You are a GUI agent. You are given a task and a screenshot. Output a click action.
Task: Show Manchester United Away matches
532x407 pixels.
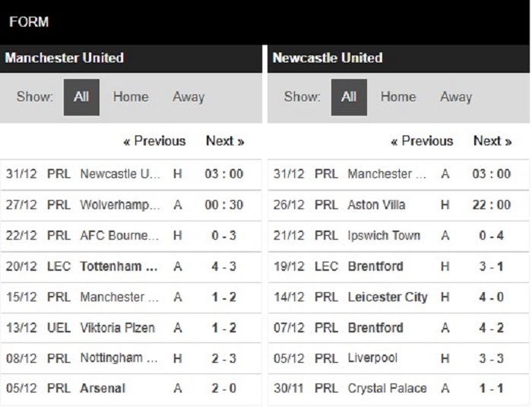(x=188, y=97)
